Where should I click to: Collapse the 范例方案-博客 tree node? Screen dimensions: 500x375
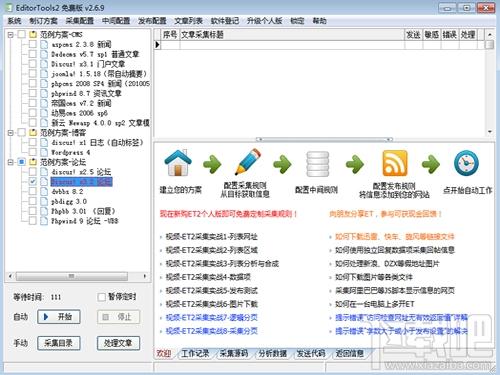(11, 133)
